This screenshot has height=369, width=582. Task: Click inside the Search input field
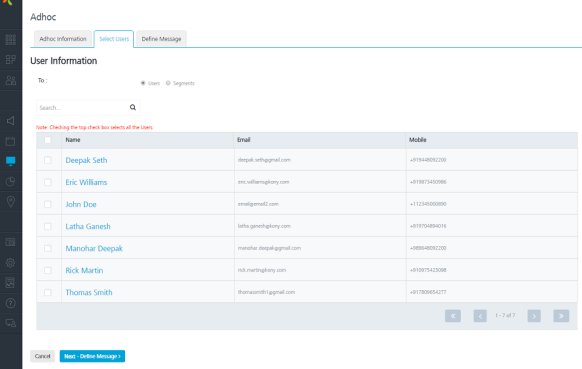pos(82,108)
